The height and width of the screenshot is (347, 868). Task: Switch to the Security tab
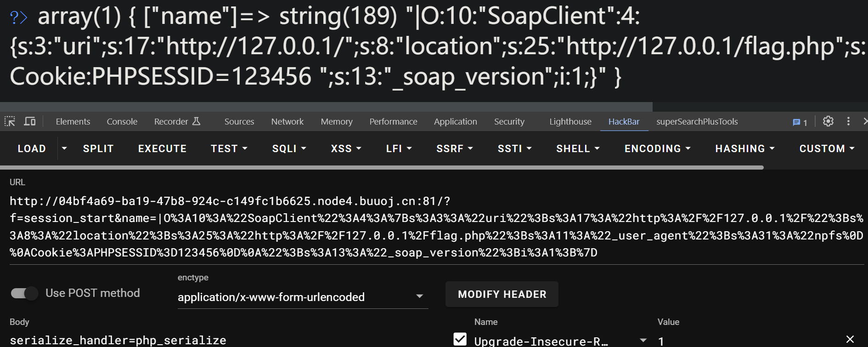[509, 121]
